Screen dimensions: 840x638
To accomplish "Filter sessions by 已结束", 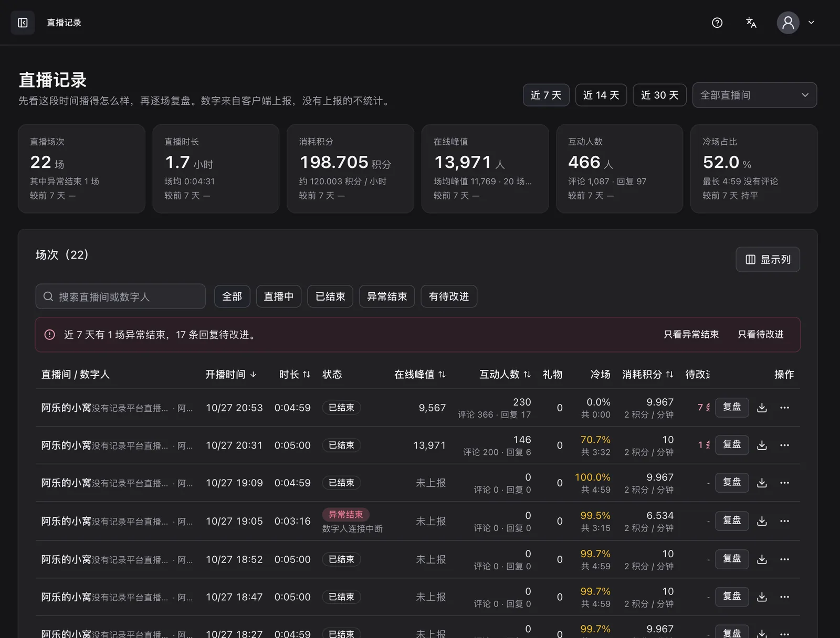I will pos(330,296).
